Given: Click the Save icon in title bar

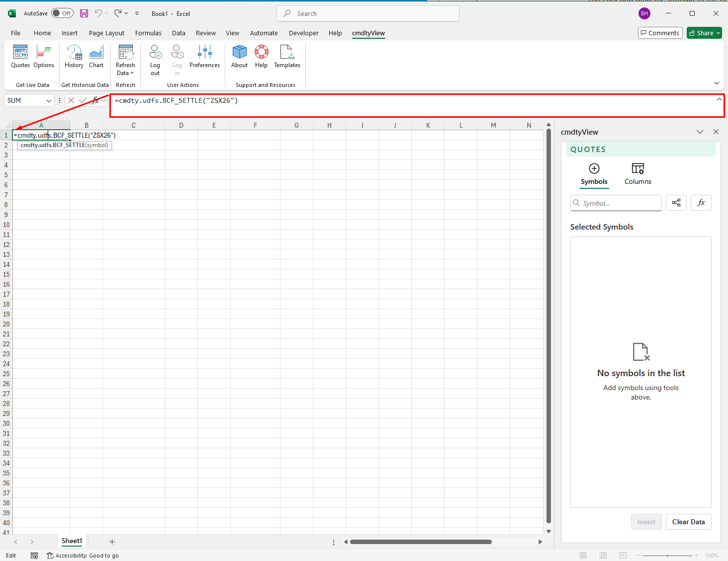Looking at the screenshot, I should pyautogui.click(x=84, y=13).
